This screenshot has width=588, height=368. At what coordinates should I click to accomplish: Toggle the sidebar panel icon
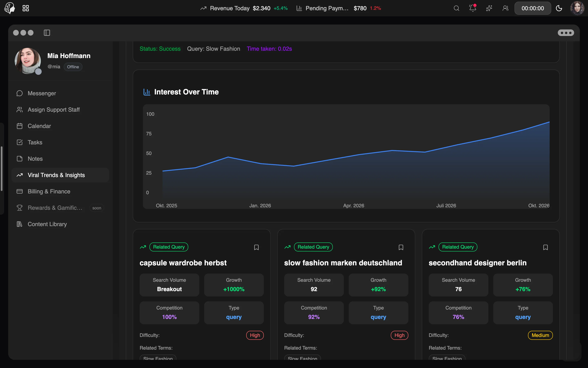coord(47,33)
